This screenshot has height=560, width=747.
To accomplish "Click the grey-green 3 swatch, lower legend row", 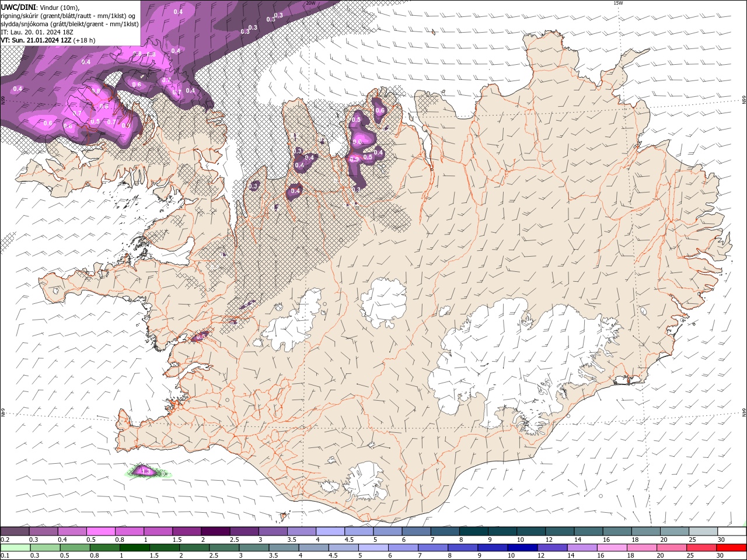I will click(x=253, y=548).
